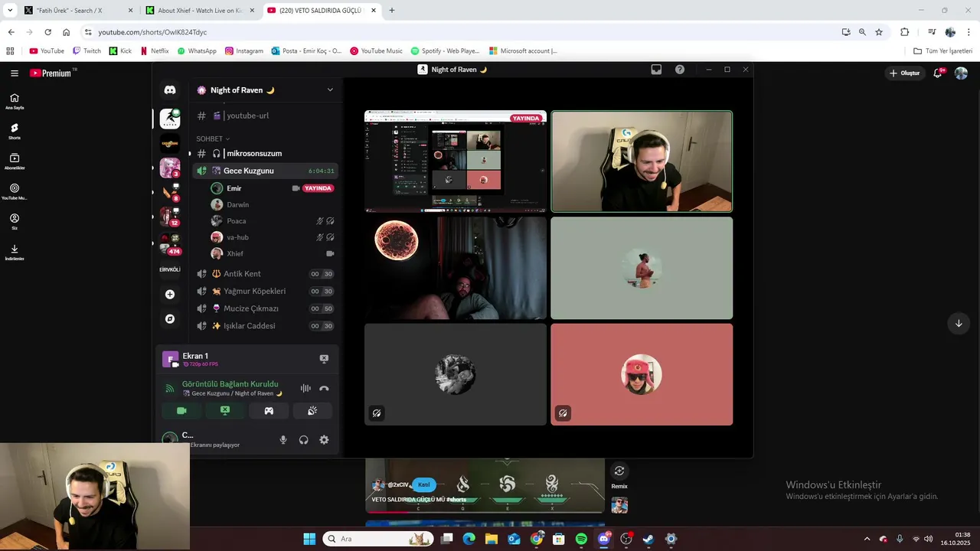
Task: Open the Netflix bookmark
Action: pyautogui.click(x=154, y=51)
